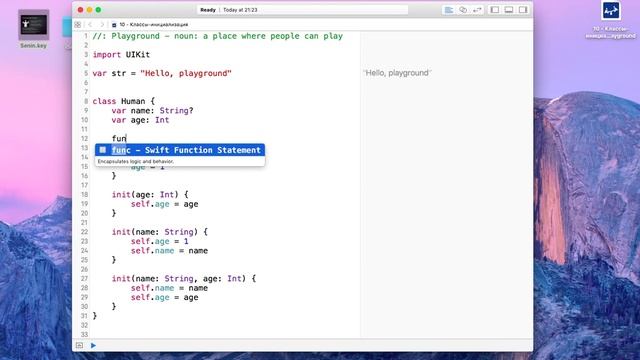Screen dimensions: 640x360
Task: Select the func Swift Function Statement completion
Action: point(180,150)
